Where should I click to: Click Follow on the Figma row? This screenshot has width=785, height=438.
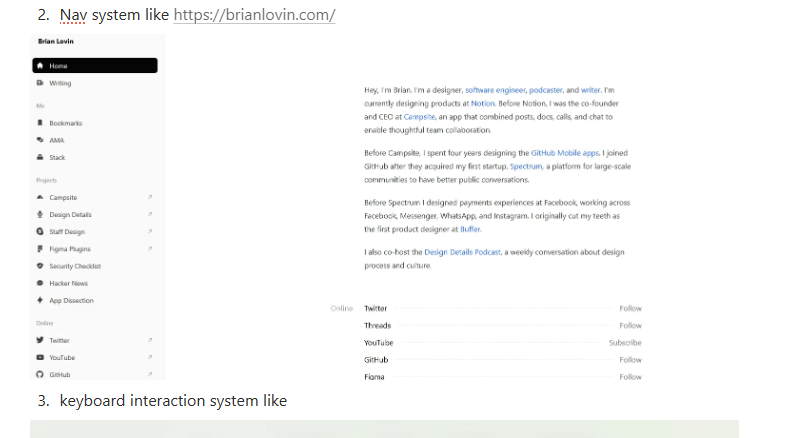[630, 377]
